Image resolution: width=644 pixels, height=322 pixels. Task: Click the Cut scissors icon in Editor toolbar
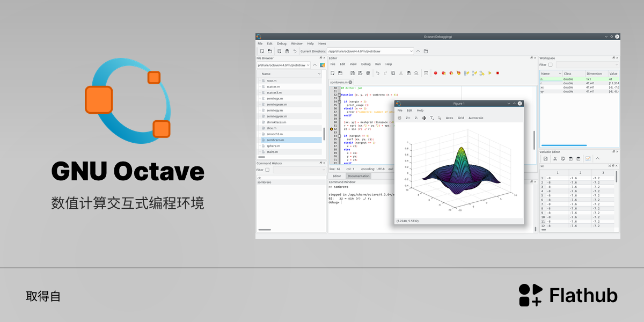tap(401, 73)
